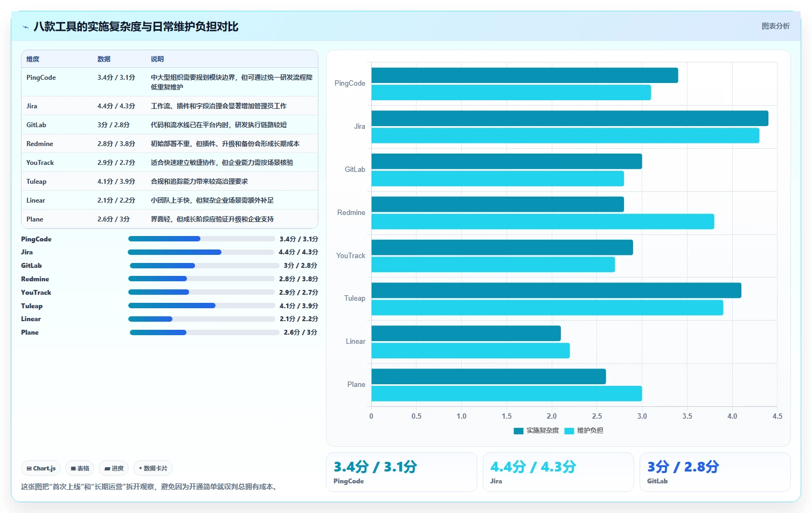812x513 pixels.
Task: Click Jira dark 实施复杂度 bar in chart
Action: click(570, 119)
